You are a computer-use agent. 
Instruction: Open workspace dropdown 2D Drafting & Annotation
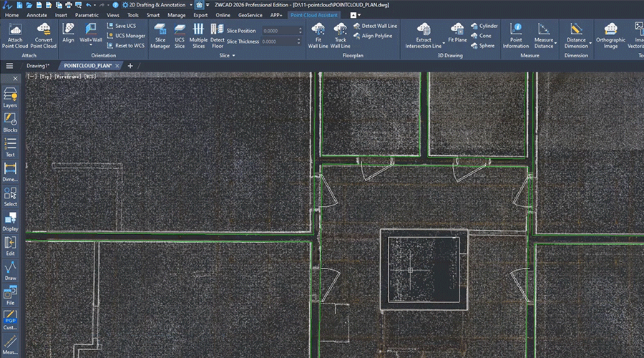(x=157, y=5)
